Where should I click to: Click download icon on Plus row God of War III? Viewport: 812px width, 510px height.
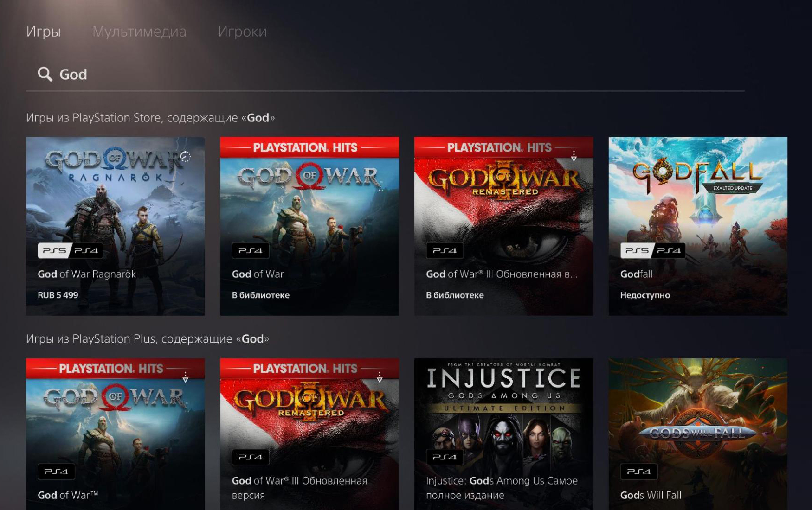(x=380, y=377)
